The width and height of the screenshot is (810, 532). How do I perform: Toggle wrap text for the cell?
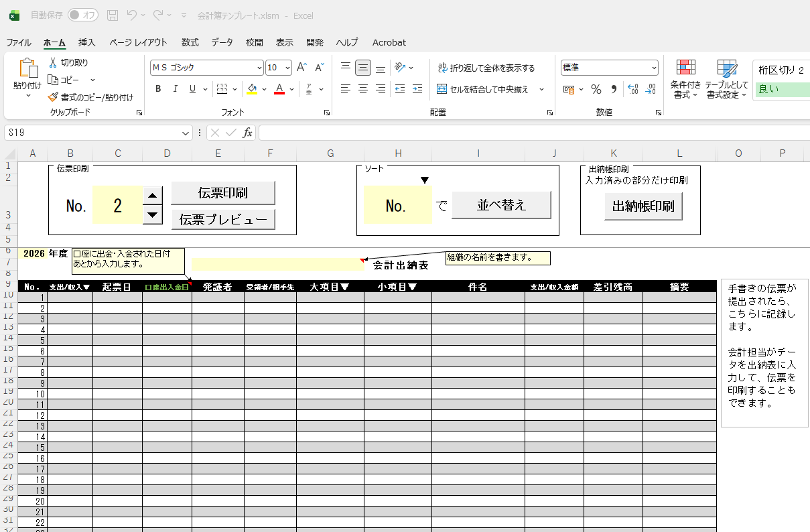486,68
